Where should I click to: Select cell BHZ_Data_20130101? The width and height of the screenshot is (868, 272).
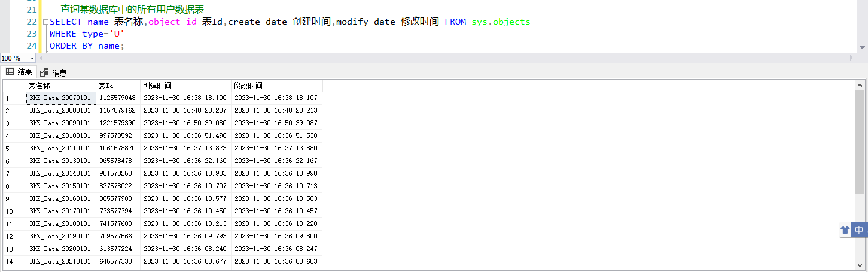point(61,161)
